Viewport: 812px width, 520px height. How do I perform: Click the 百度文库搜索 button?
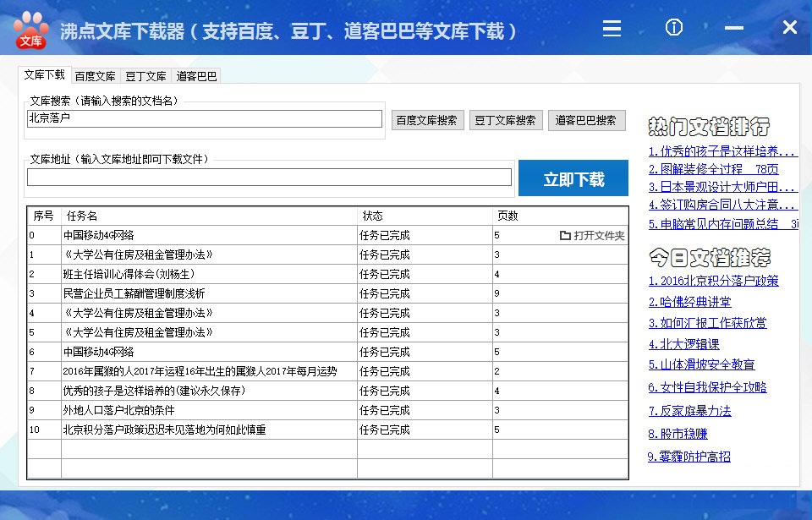pyautogui.click(x=428, y=119)
